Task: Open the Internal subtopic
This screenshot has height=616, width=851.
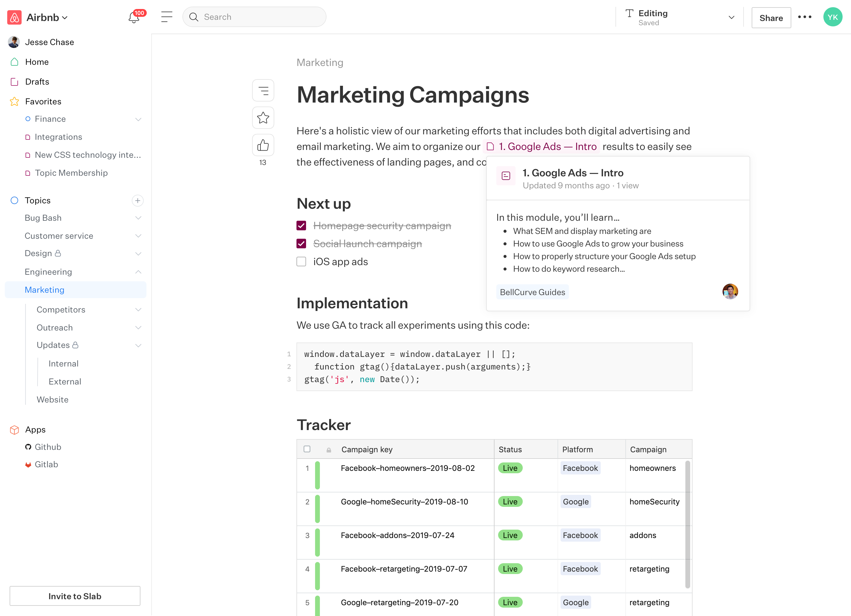Action: point(63,364)
